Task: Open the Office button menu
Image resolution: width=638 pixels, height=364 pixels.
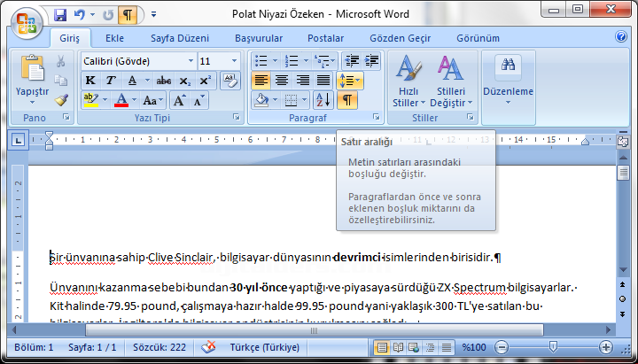Action: click(x=27, y=23)
